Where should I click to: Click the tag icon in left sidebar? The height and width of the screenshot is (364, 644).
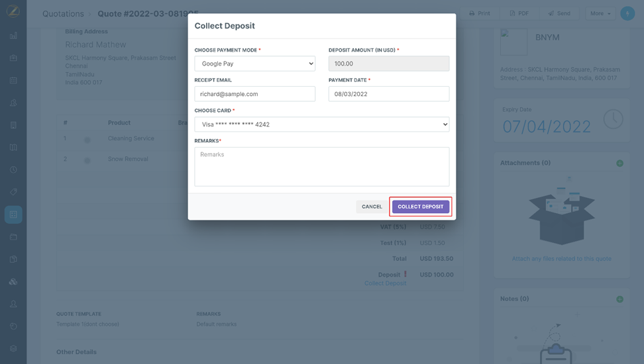[x=13, y=192]
